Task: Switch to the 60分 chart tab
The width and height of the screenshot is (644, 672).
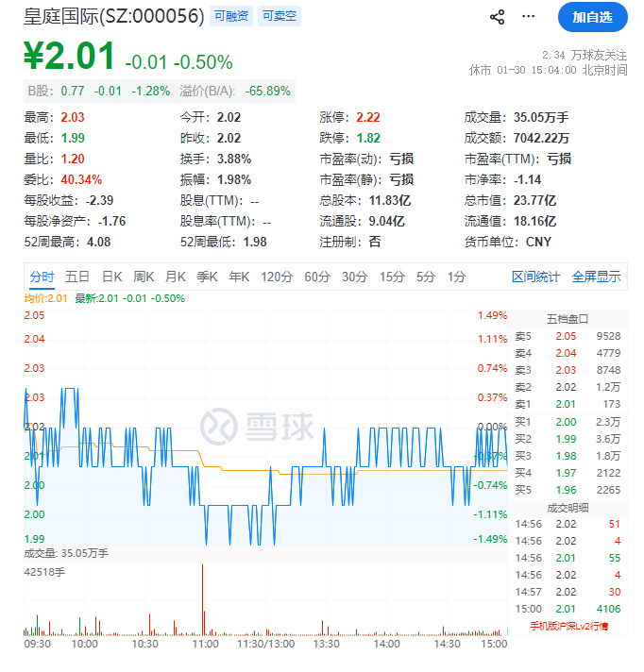Action: point(317,277)
